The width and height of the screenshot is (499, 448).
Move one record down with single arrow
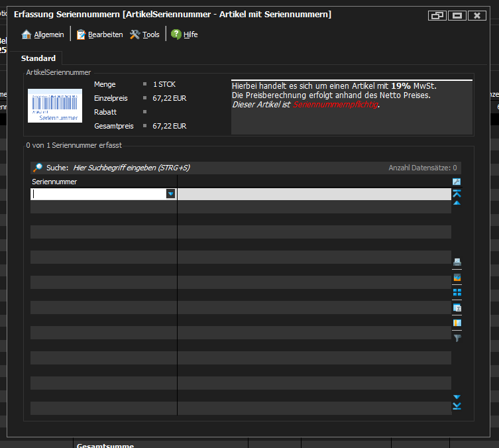point(457,397)
